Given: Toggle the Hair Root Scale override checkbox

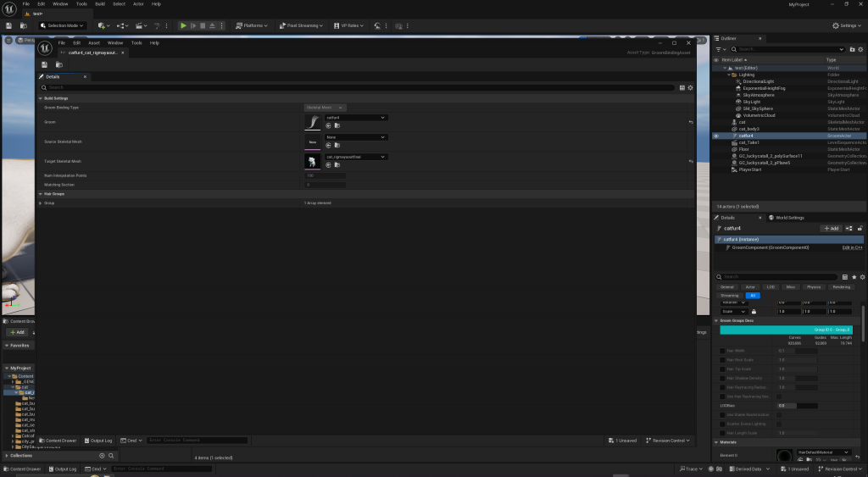Looking at the screenshot, I should coord(722,360).
